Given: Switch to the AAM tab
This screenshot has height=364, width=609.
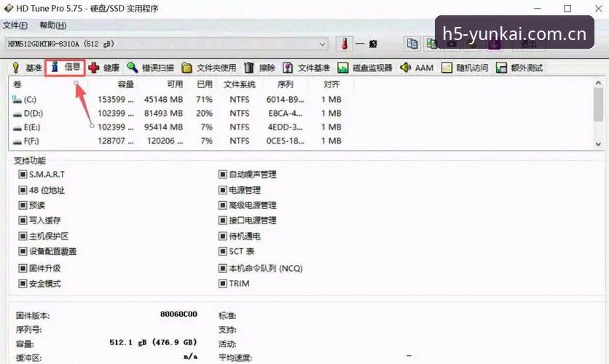Looking at the screenshot, I should pos(417,68).
